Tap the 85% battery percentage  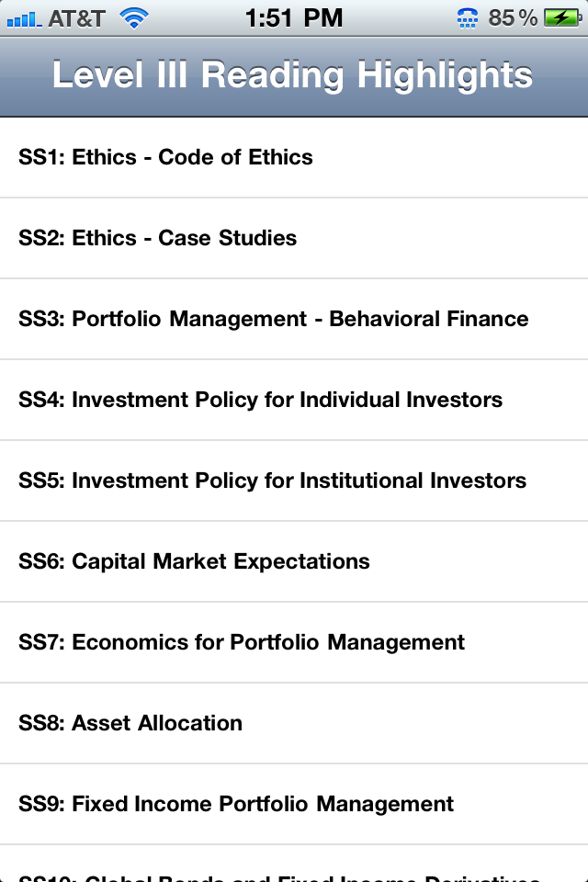click(513, 17)
